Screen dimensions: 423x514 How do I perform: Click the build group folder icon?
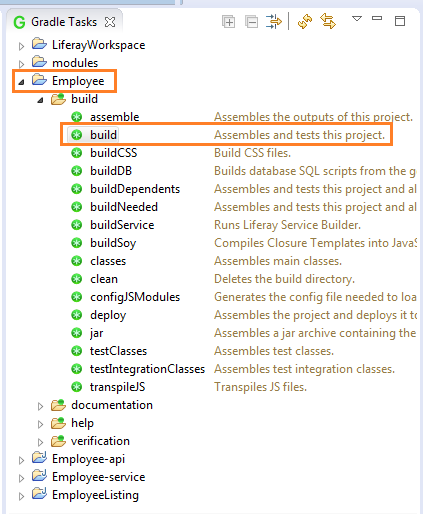click(x=58, y=99)
